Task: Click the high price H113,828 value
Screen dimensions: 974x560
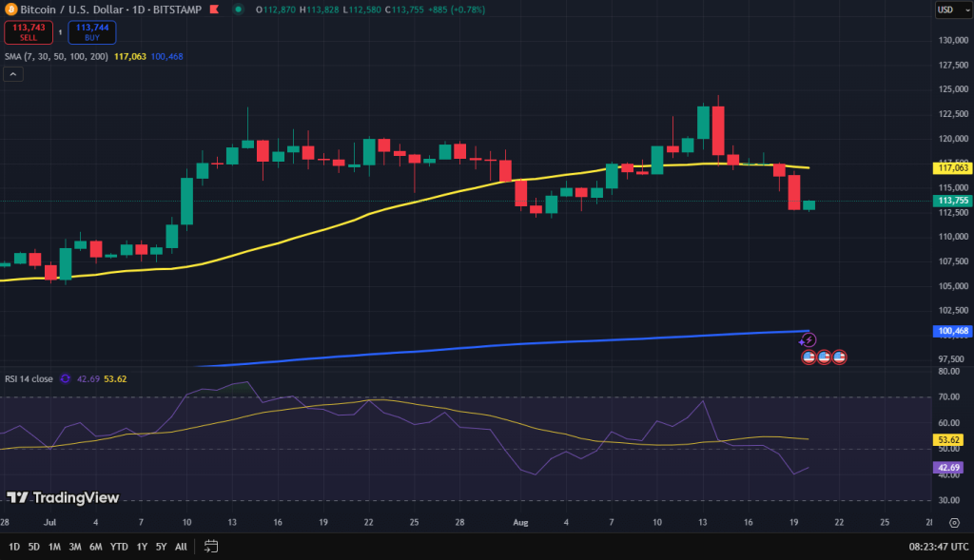Action: 320,10
